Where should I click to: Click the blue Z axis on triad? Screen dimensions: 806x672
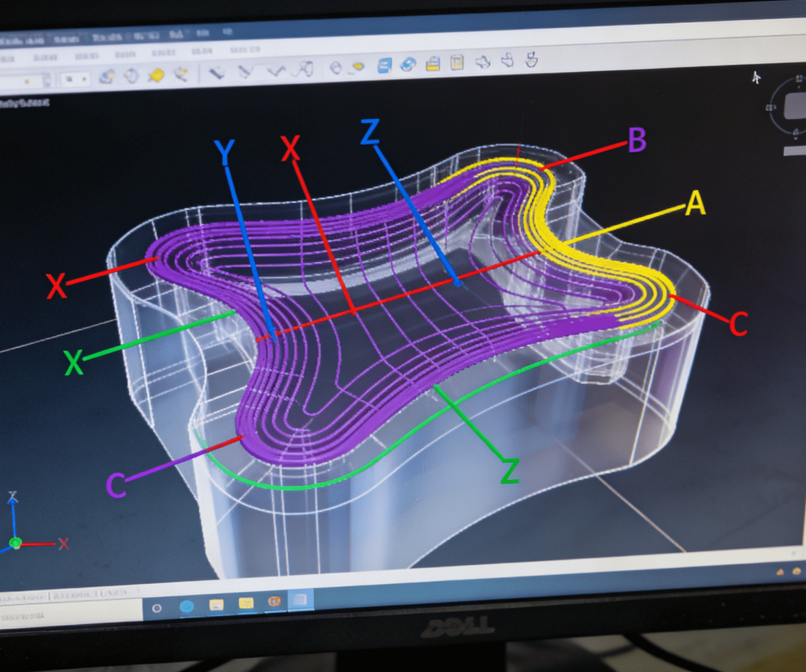click(13, 517)
